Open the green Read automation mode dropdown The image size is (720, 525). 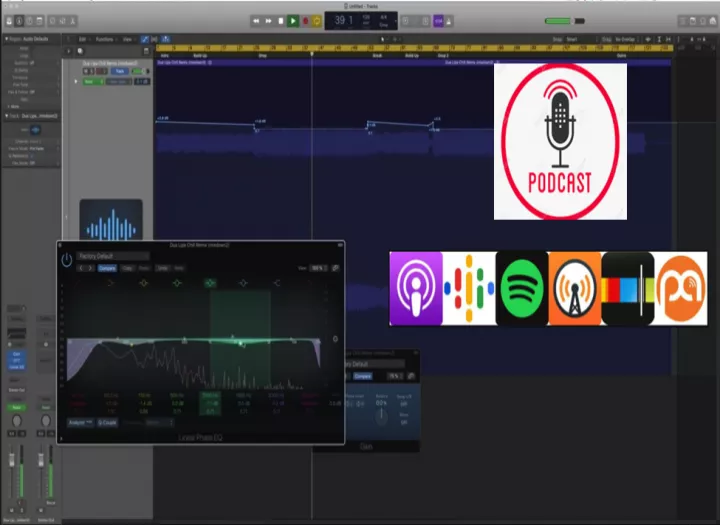[x=93, y=81]
